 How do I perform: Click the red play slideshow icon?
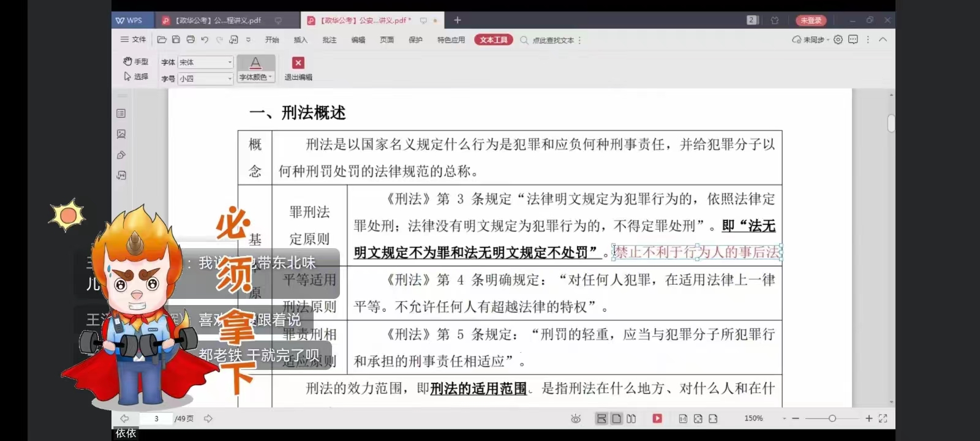(657, 418)
